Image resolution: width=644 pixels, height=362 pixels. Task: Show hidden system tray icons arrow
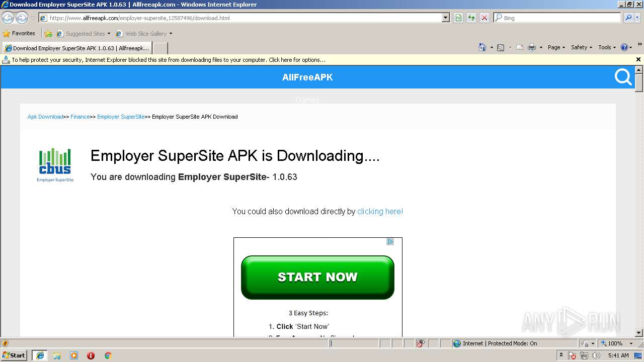click(x=561, y=355)
